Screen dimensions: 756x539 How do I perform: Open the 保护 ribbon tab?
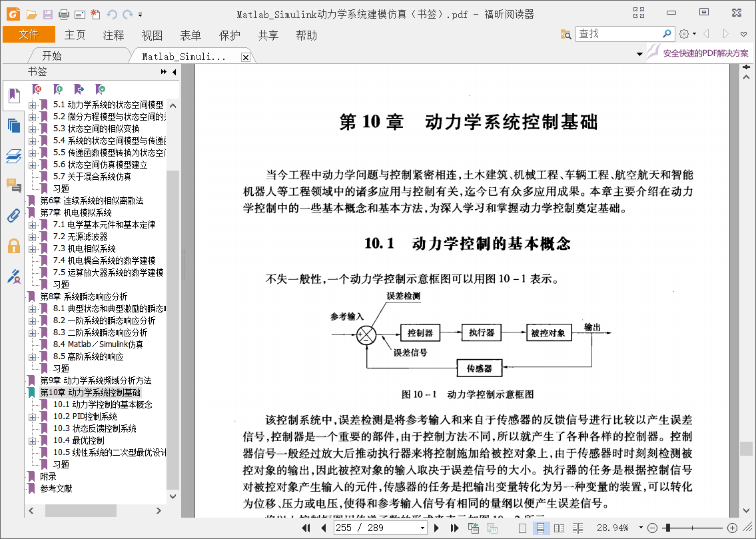click(230, 35)
